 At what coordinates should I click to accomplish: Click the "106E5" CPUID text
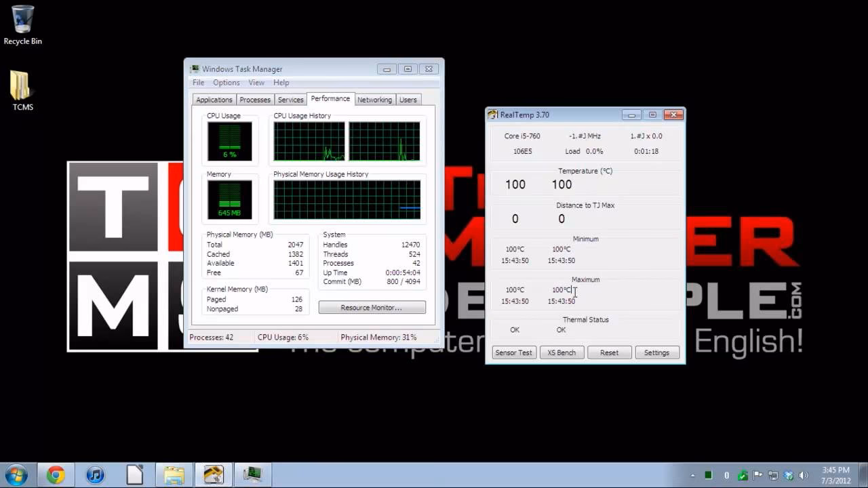(523, 152)
